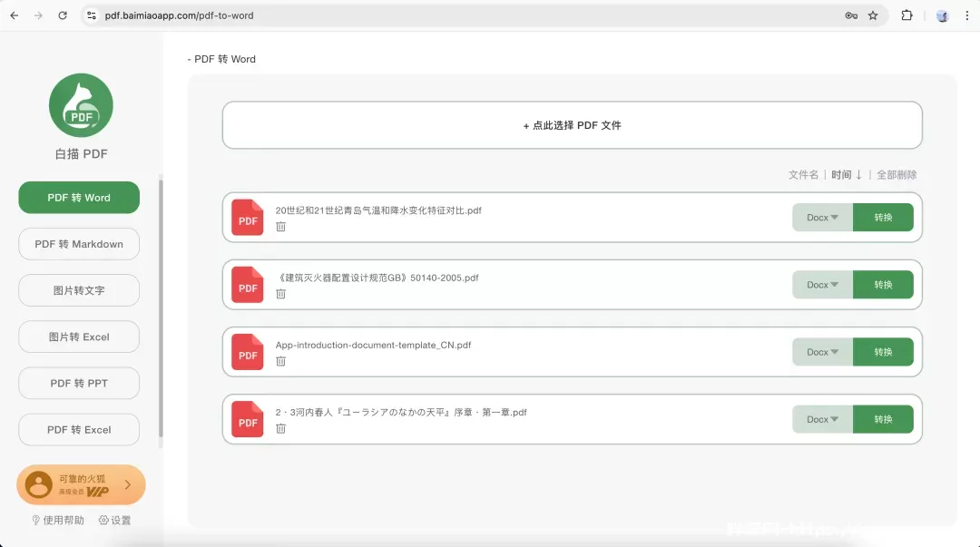The width and height of the screenshot is (980, 547).
Task: Click the trash icon under 20世纪和21世纪青岛 file
Action: pyautogui.click(x=280, y=227)
